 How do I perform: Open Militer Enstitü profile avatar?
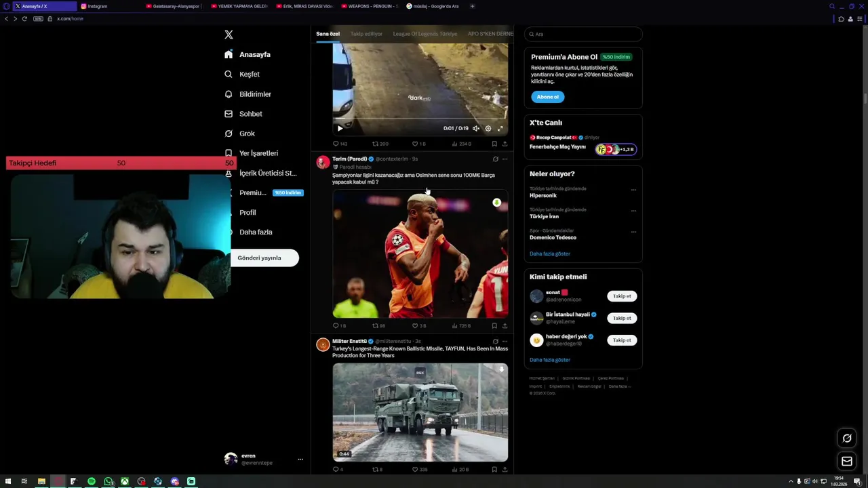(x=323, y=344)
